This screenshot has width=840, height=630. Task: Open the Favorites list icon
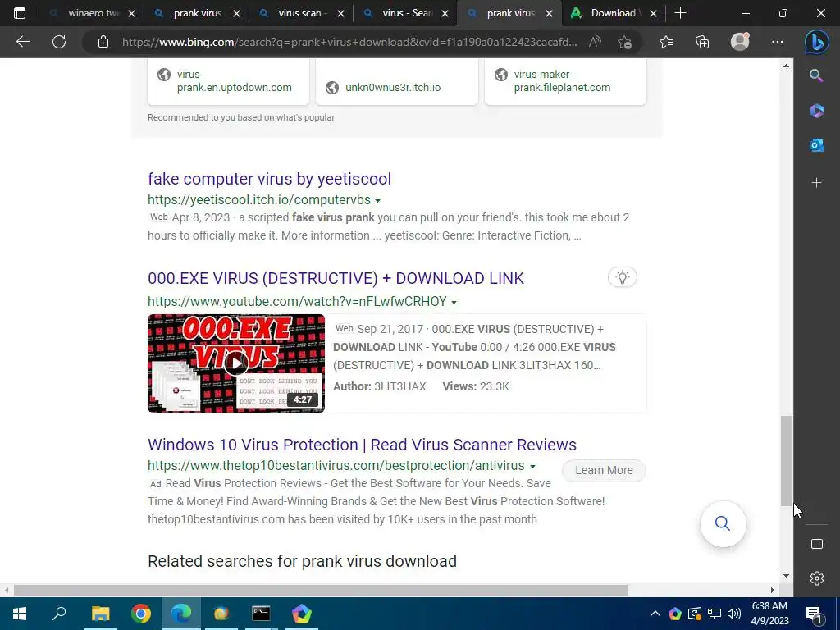coord(666,42)
